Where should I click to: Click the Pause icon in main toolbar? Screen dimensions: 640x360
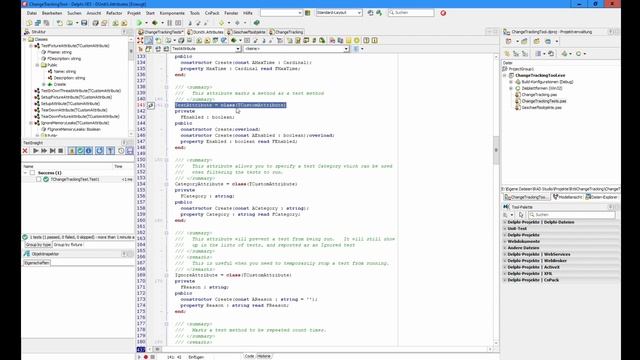pyautogui.click(x=170, y=23)
